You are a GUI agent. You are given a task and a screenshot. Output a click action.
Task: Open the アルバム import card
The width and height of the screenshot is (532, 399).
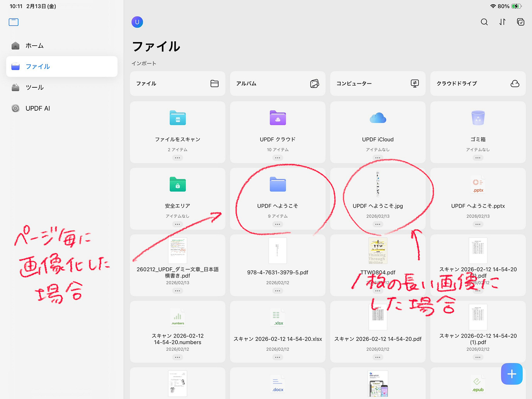277,83
